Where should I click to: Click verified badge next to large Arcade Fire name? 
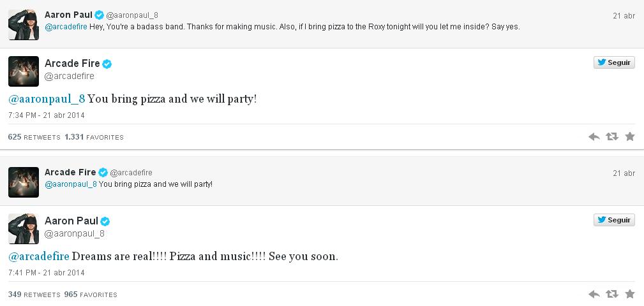coord(107,63)
